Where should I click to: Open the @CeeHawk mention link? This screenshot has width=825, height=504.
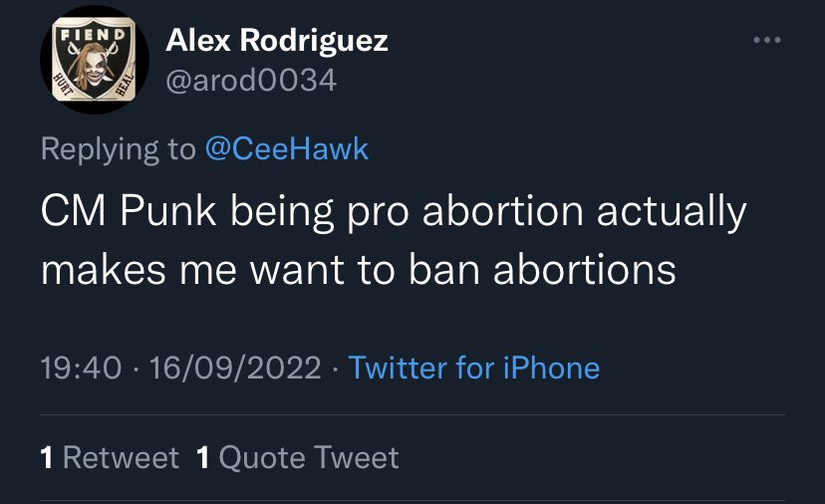286,149
